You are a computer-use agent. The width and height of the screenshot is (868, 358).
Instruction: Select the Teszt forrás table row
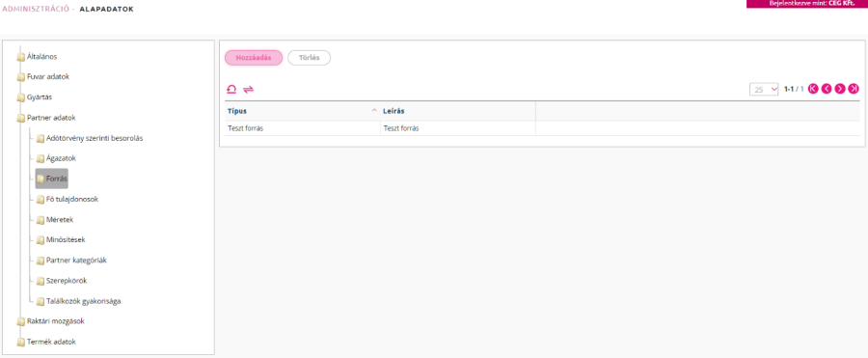[542, 128]
